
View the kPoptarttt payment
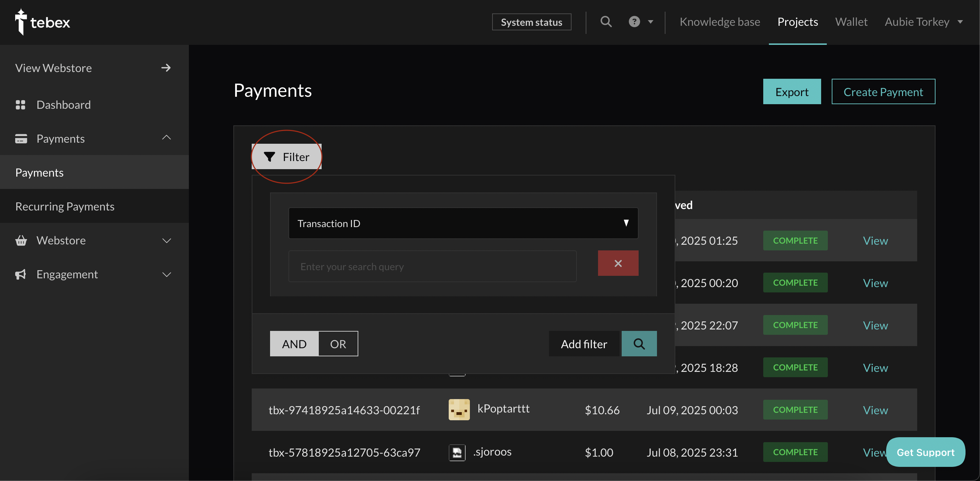pos(875,410)
